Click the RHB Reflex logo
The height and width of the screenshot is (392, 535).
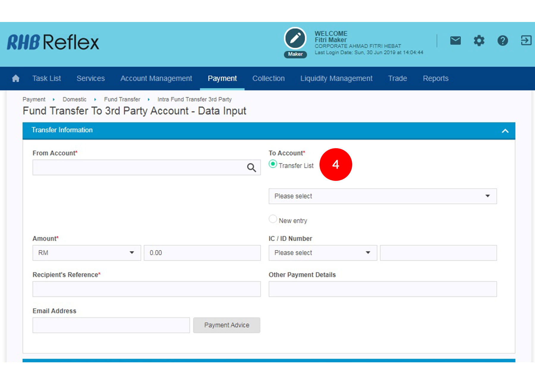click(53, 42)
